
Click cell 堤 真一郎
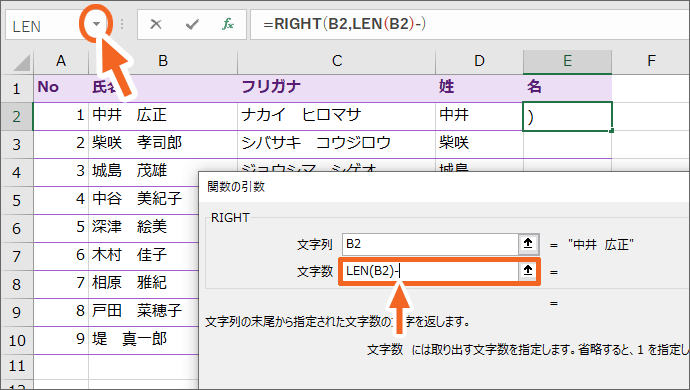144,340
